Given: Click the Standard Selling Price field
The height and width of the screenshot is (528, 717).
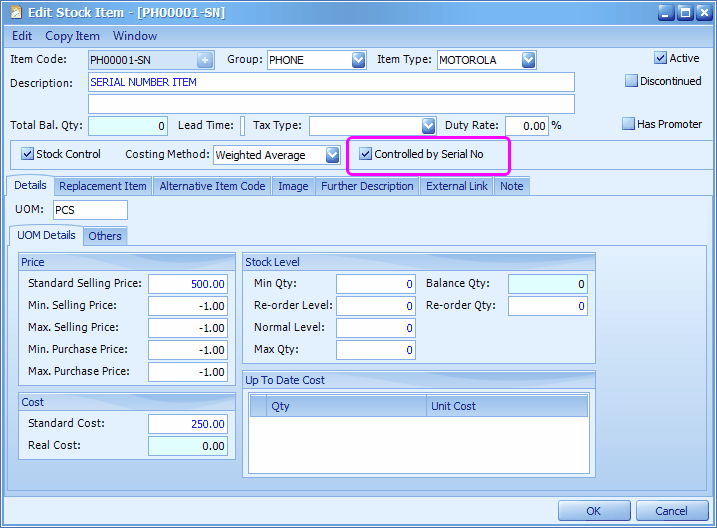Looking at the screenshot, I should point(188,284).
